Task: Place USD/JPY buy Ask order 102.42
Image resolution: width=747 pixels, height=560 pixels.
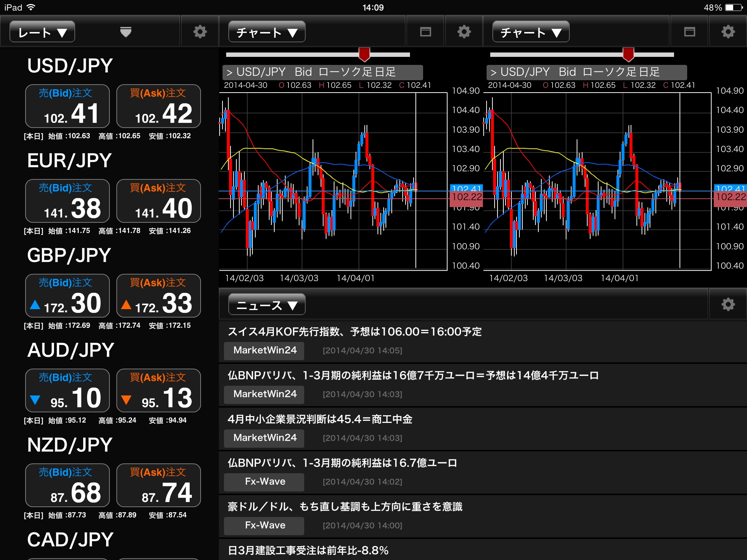Action: (x=159, y=106)
